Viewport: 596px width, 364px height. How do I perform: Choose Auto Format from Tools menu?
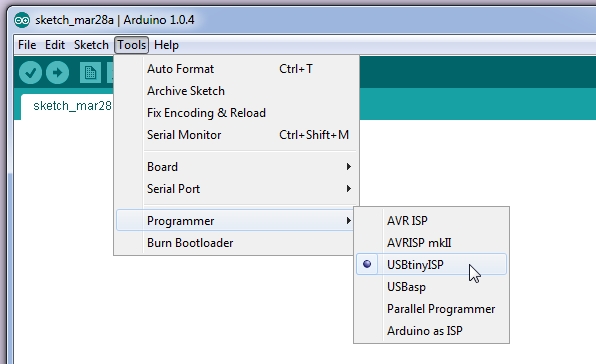(236, 69)
